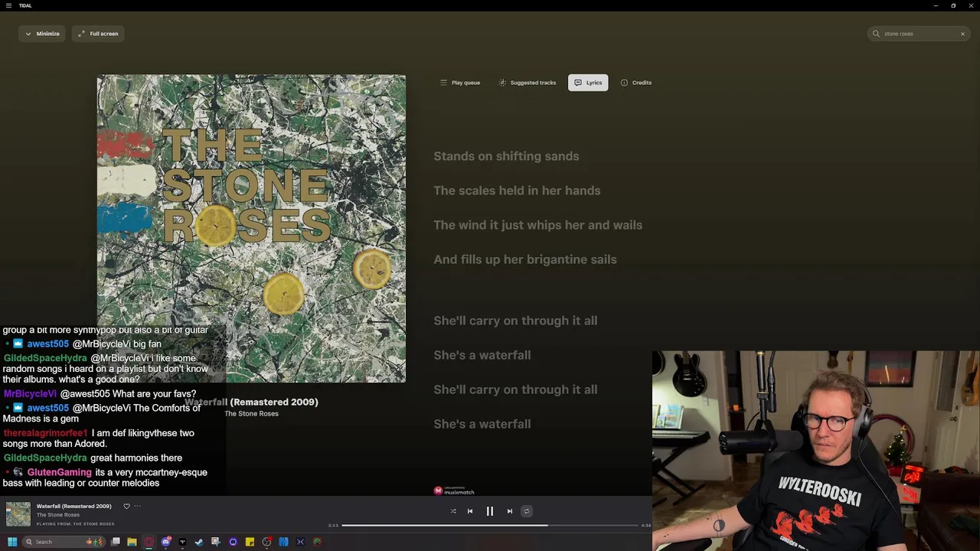The width and height of the screenshot is (980, 551).
Task: Click therealagrimorfee1 username in chat
Action: 45,433
